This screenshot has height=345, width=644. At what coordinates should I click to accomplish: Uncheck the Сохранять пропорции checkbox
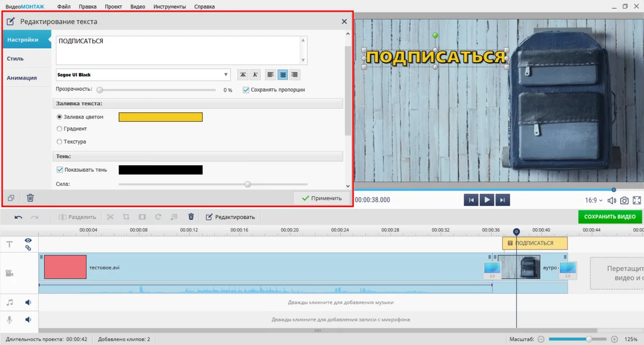246,90
